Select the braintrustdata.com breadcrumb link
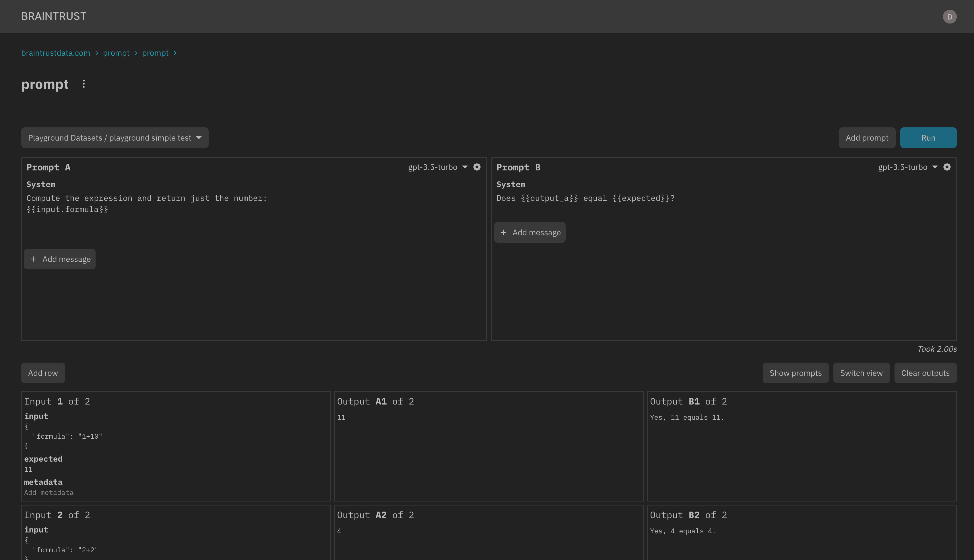 (x=55, y=53)
